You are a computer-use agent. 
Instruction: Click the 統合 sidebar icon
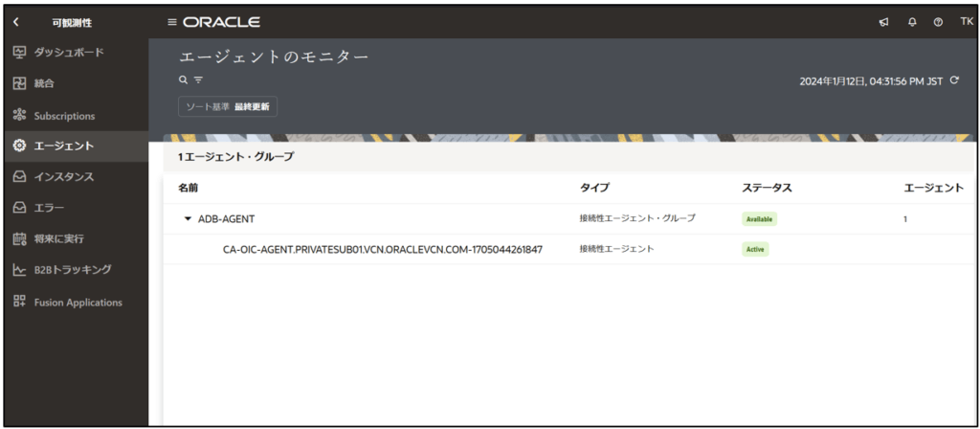(19, 83)
